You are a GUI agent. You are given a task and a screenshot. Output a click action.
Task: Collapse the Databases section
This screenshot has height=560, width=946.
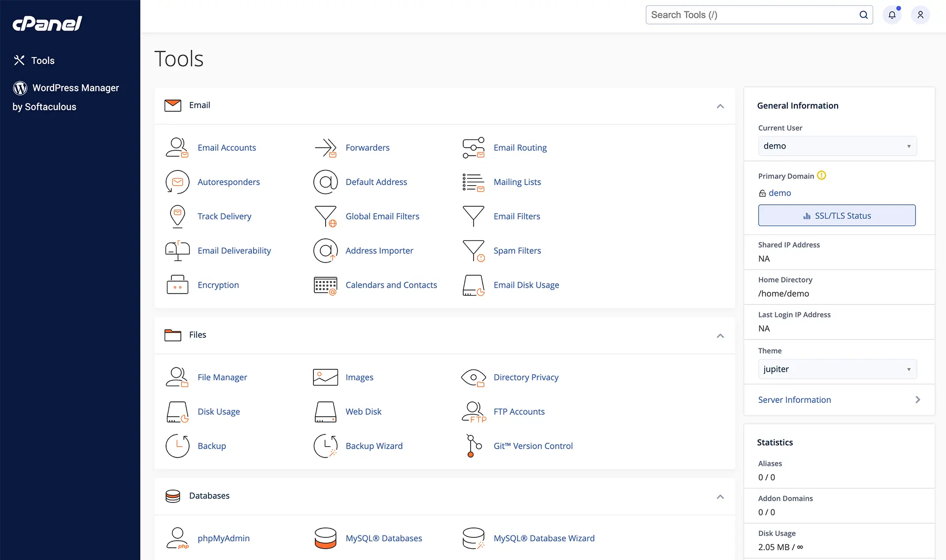(x=720, y=496)
